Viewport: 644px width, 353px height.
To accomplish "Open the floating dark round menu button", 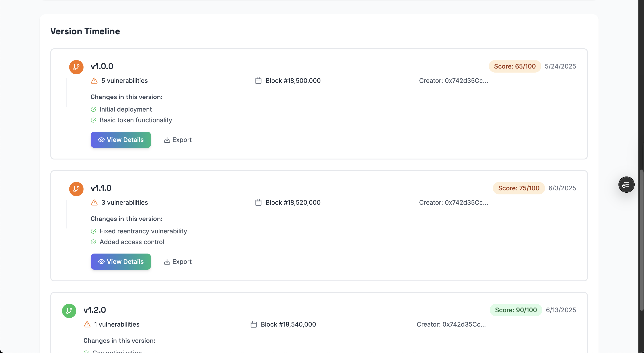I will (x=626, y=185).
